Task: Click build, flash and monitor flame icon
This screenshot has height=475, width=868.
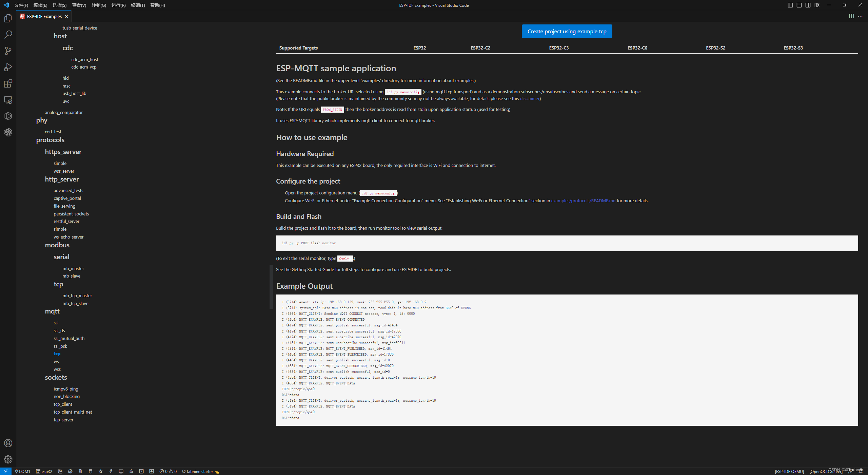Action: (131, 471)
